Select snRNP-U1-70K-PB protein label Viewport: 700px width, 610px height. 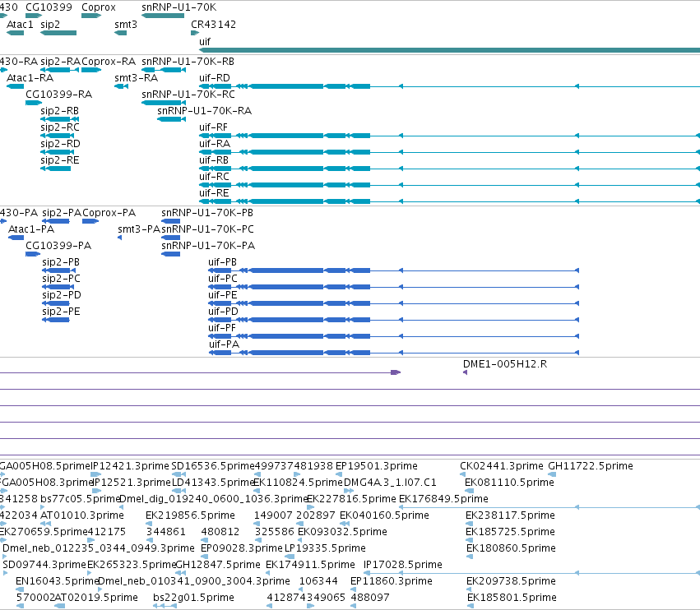(207, 212)
